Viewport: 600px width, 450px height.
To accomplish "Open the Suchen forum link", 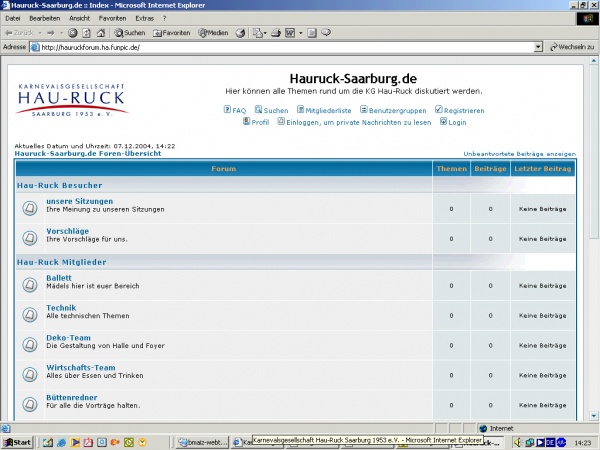I will (x=271, y=110).
